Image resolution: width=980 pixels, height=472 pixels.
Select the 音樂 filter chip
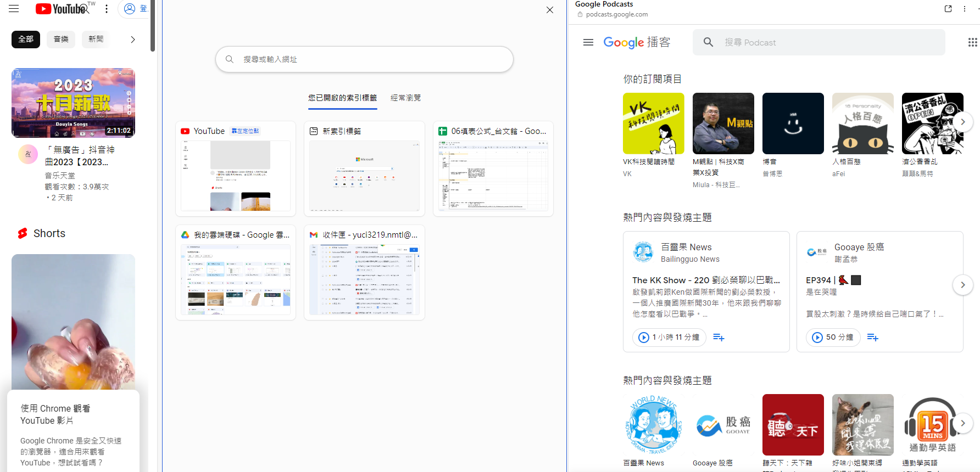[x=61, y=40]
